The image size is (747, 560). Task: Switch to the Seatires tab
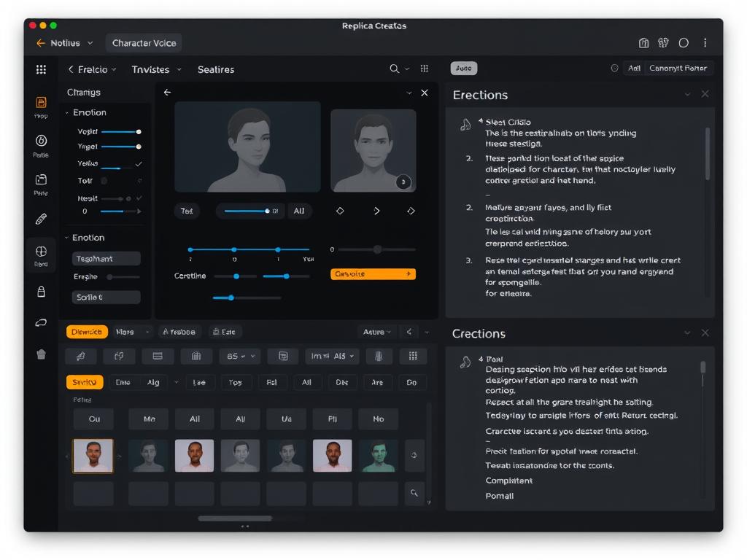(x=215, y=69)
